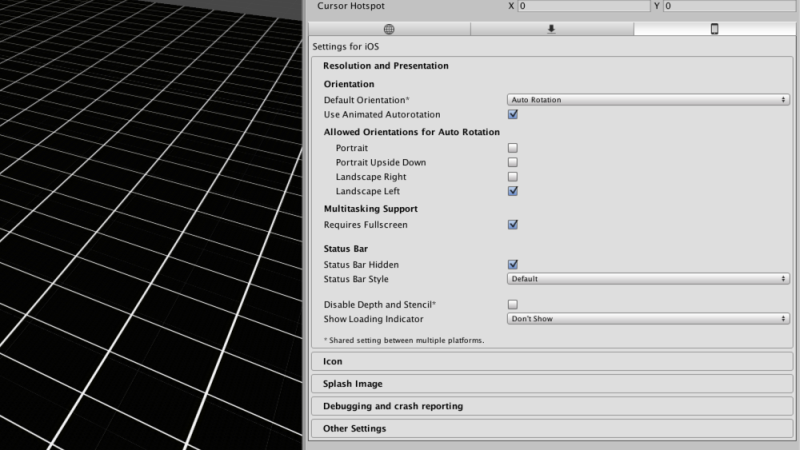This screenshot has width=800, height=450.
Task: Enable Portrait Upside Down checkbox
Action: click(513, 162)
